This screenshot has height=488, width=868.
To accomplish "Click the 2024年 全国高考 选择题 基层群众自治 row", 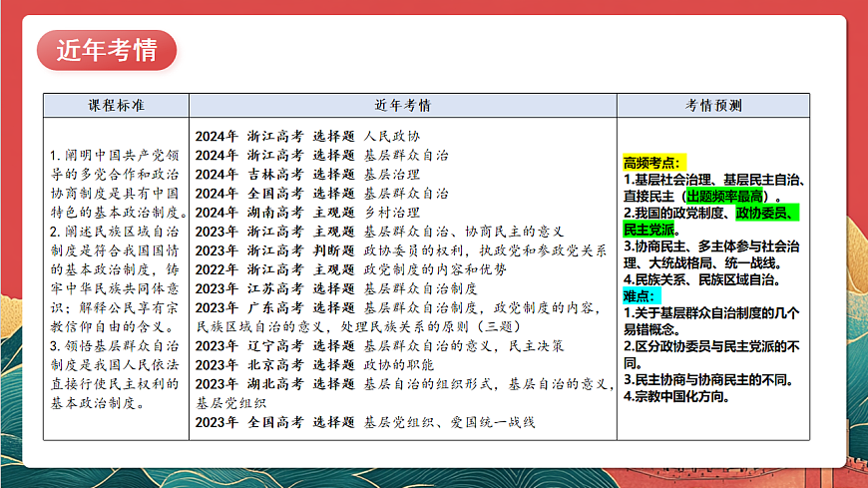I will tap(321, 194).
